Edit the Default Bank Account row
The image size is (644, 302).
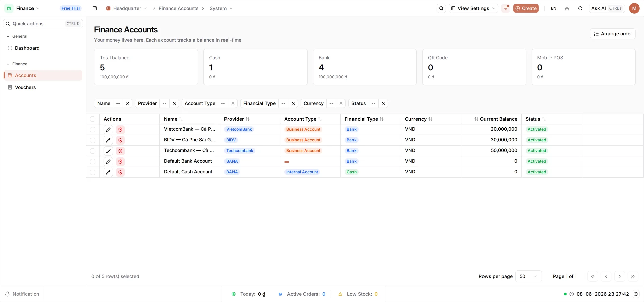pos(108,162)
